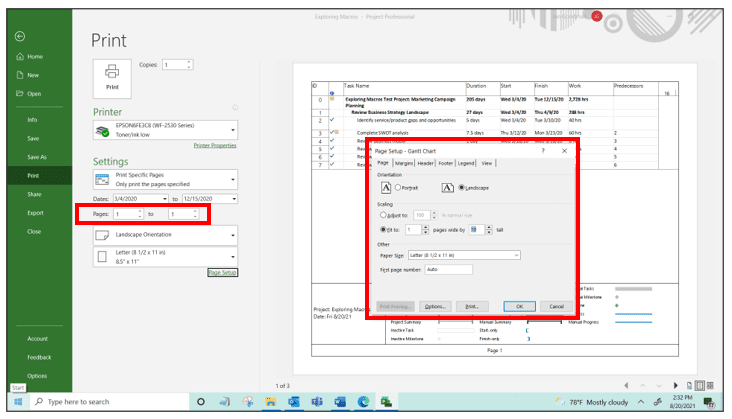Screen dimensions: 732x419
Task: Open Outlook from the taskbar
Action: click(x=294, y=402)
